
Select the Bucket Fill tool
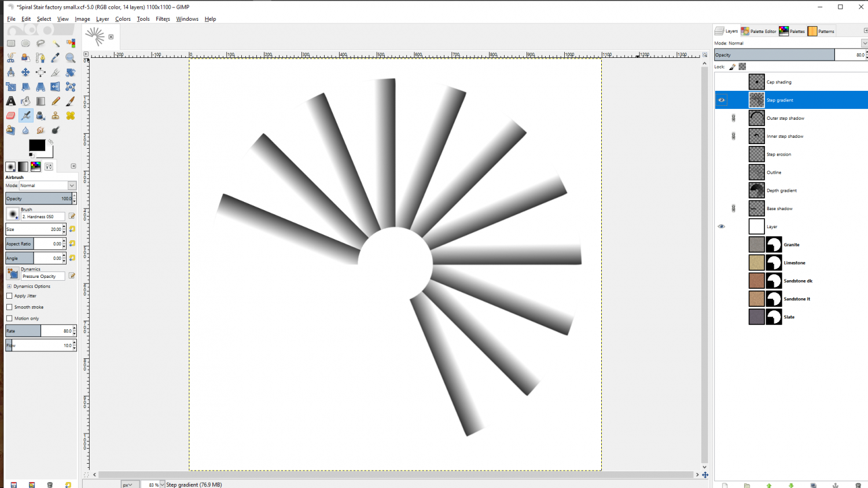coord(25,101)
